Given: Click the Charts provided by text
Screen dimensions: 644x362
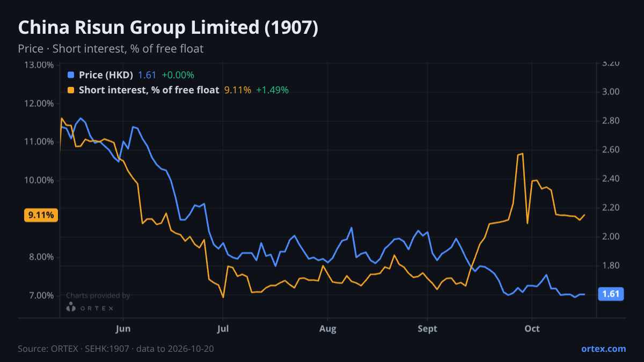Looking at the screenshot, I should [98, 295].
